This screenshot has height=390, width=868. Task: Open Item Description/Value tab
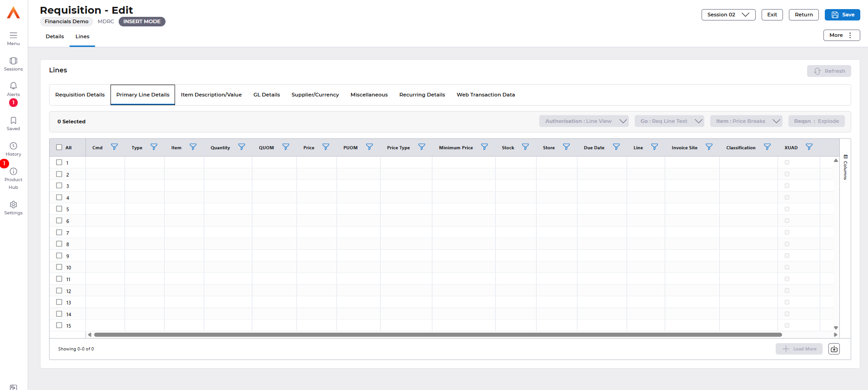(211, 95)
